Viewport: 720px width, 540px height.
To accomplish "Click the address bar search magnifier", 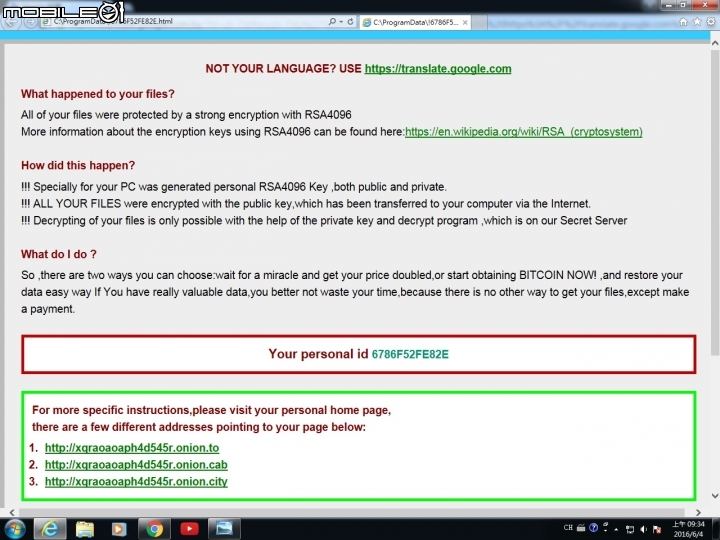I will tap(332, 22).
